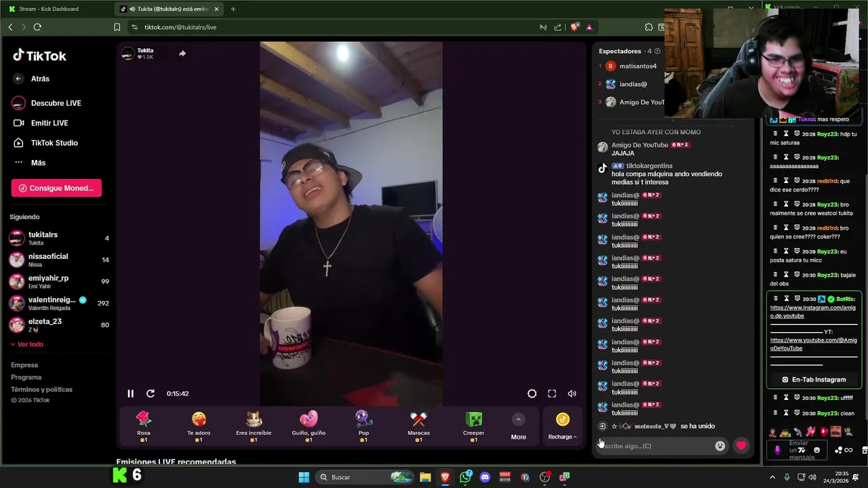Send a Rosa gift
Screen dimensions: 868x488
coord(144,426)
